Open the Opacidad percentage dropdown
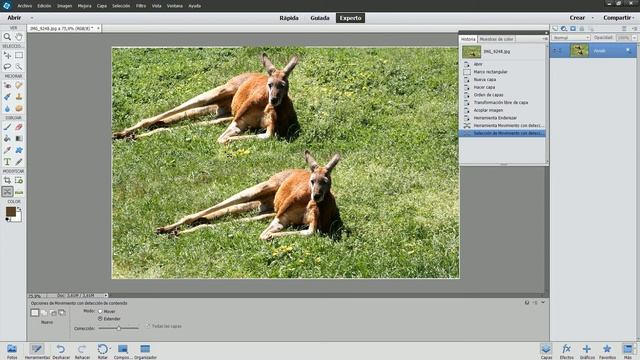 (634, 38)
